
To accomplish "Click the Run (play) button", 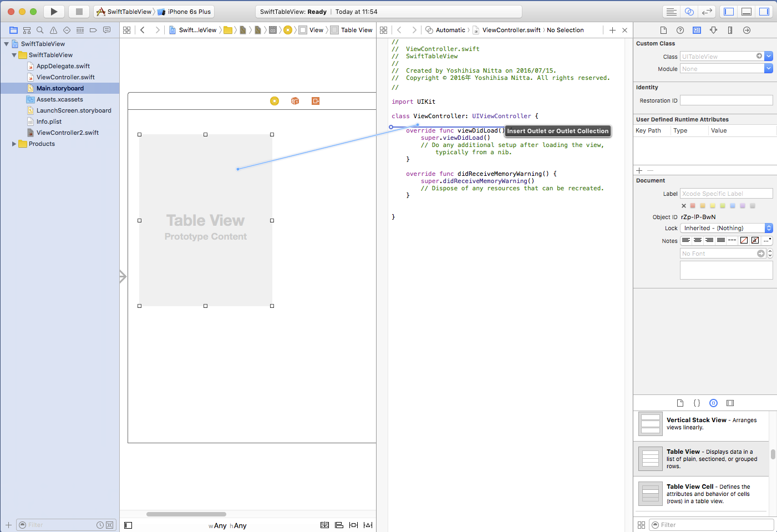I will coord(54,12).
